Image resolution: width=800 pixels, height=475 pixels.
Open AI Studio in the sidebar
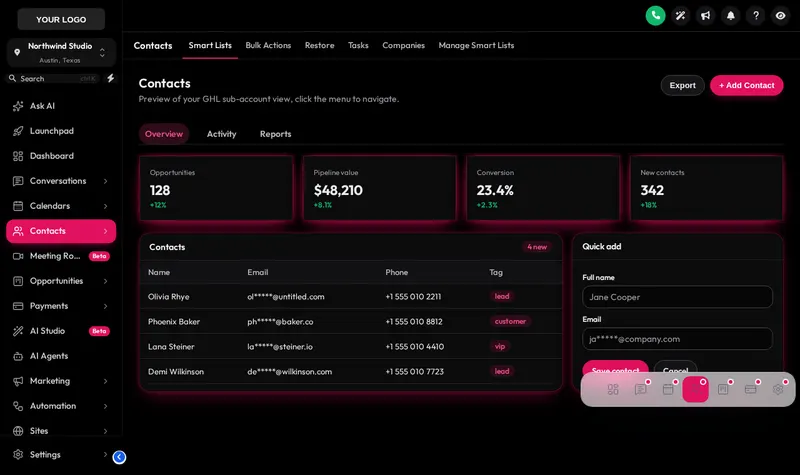click(x=61, y=331)
